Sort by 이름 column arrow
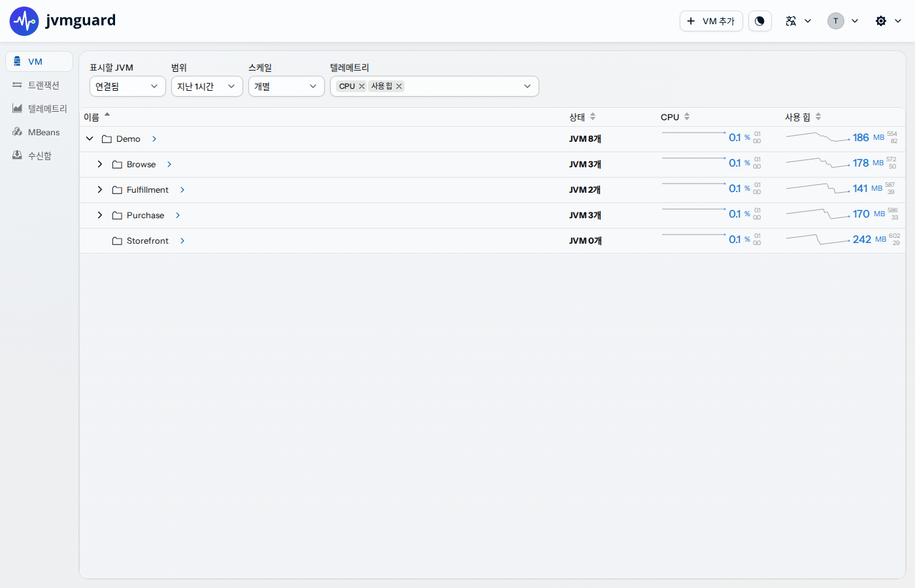Viewport: 915px width, 588px height. pos(107,115)
